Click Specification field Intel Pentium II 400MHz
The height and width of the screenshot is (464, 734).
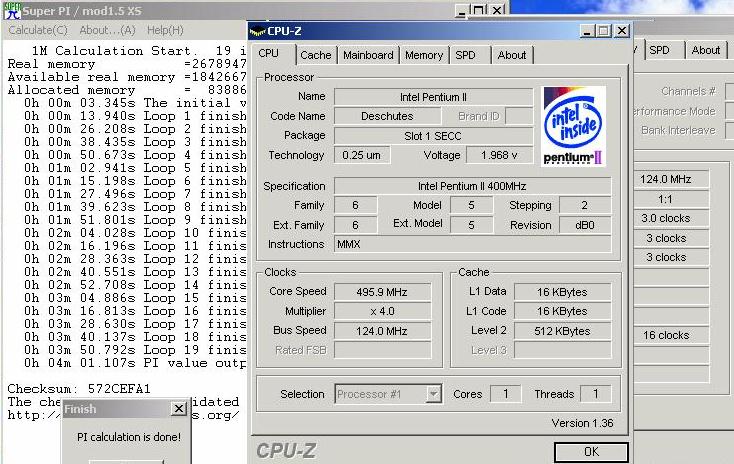(x=472, y=186)
